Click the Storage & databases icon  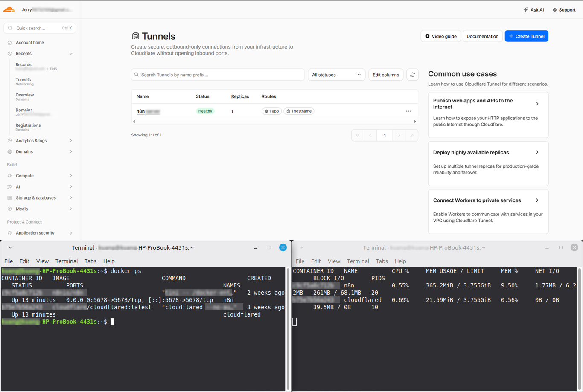click(x=10, y=198)
